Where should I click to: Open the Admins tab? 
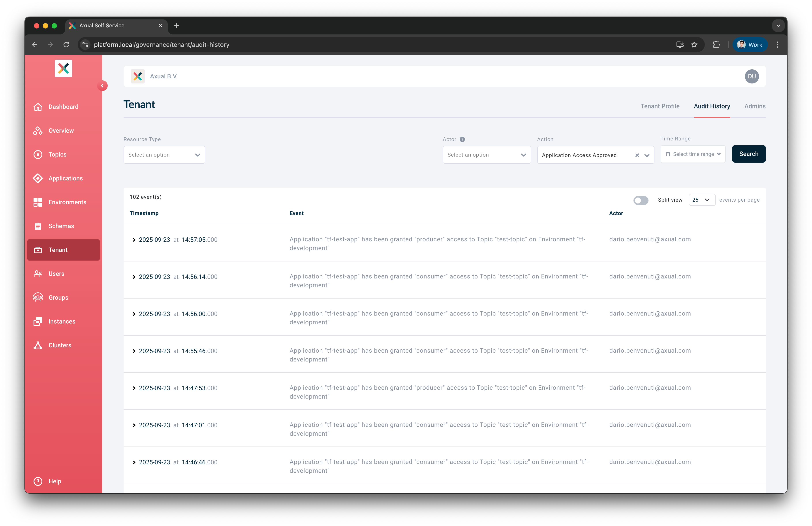click(755, 106)
